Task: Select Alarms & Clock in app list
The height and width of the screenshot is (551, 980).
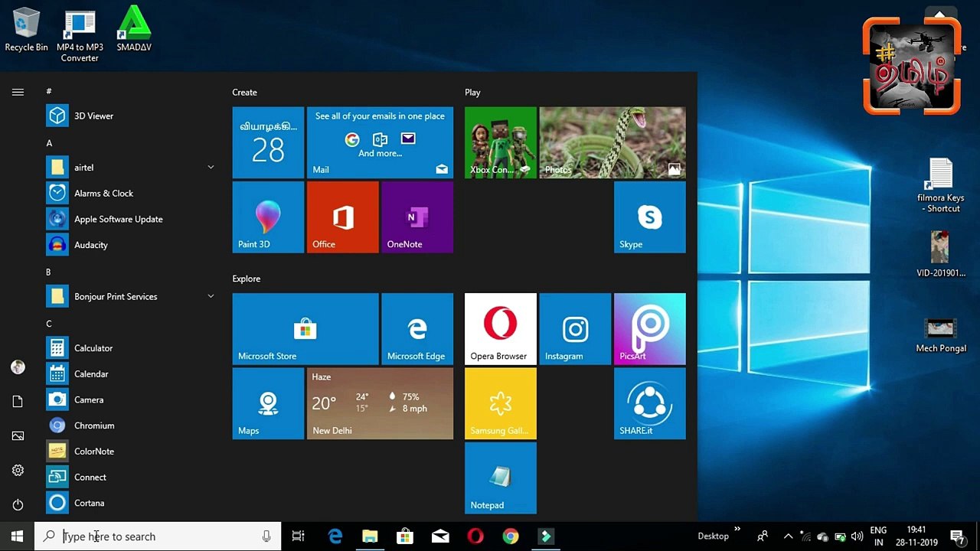Action: (x=130, y=193)
